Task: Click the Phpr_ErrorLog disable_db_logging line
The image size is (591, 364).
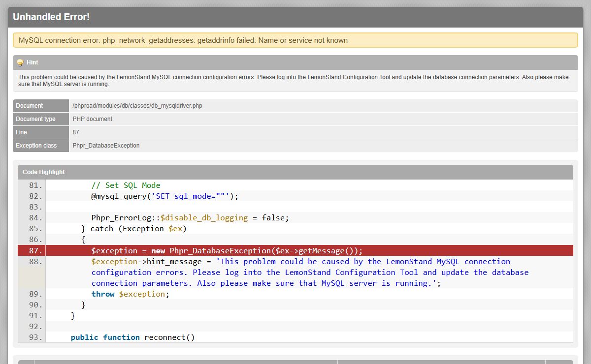Action: (x=190, y=218)
